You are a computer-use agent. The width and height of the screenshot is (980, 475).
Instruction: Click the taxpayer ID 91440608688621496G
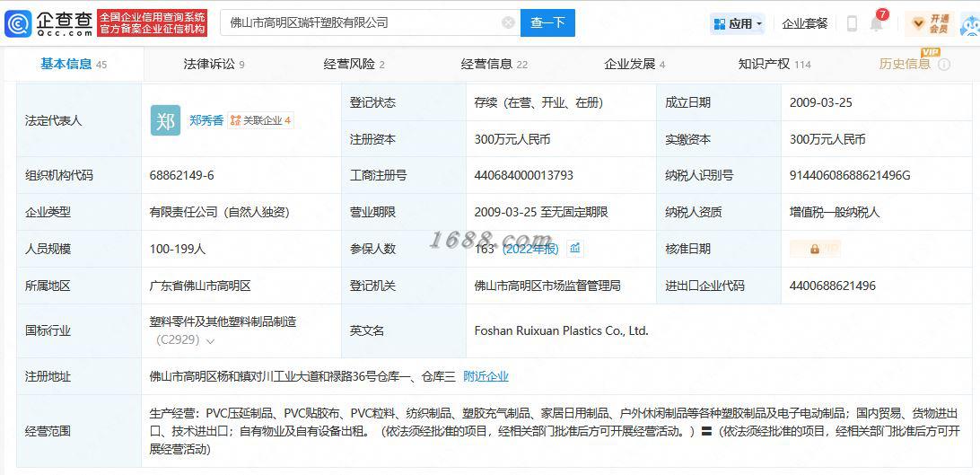850,176
